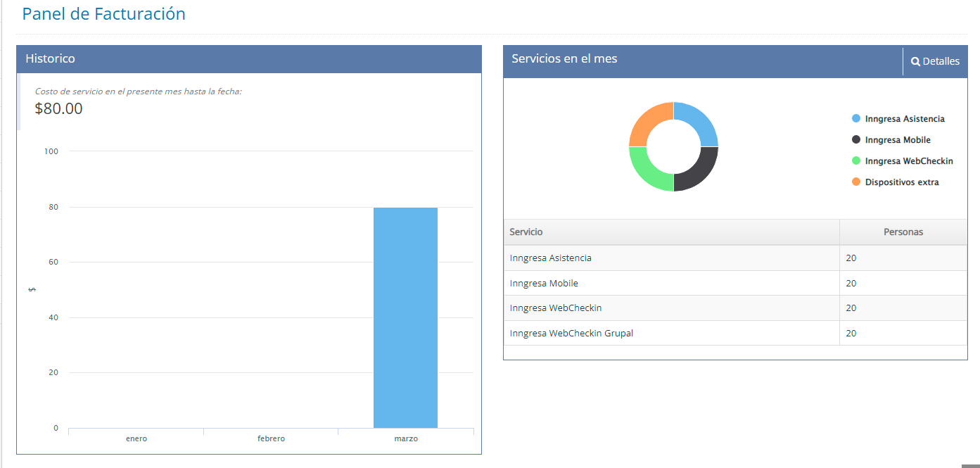Toggle Inngresa Asistencia blue legend dot

[x=856, y=119]
